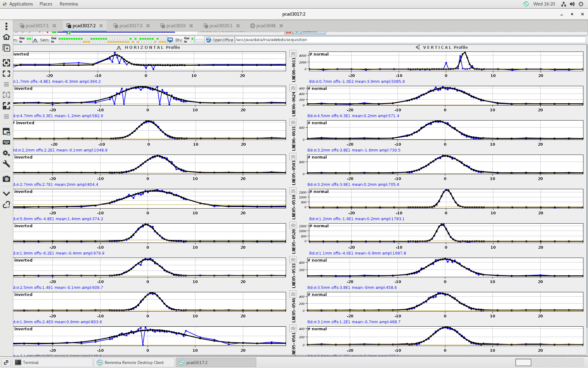Collapse the LNE05-0546 profile row
Image resolution: width=588 pixels, height=368 pixels.
pyautogui.click(x=293, y=294)
